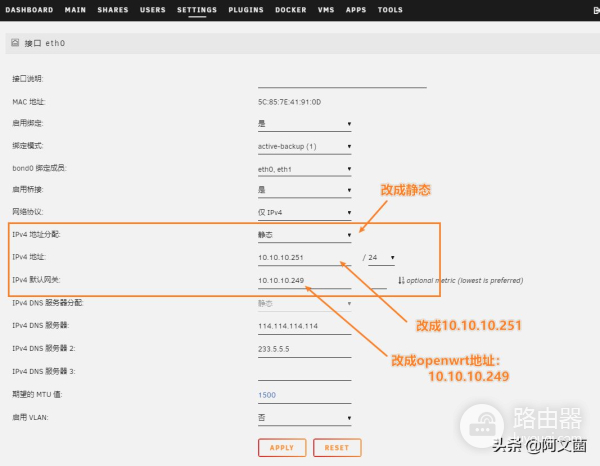Open the network protocol IPv4 dropdown
Image resolution: width=600 pixels, height=466 pixels.
[305, 213]
